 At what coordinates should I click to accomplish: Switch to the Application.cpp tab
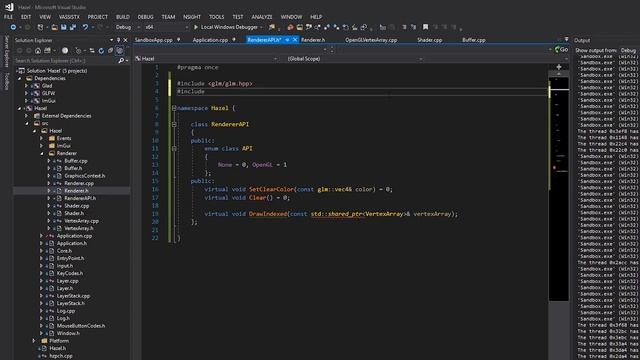(x=210, y=40)
